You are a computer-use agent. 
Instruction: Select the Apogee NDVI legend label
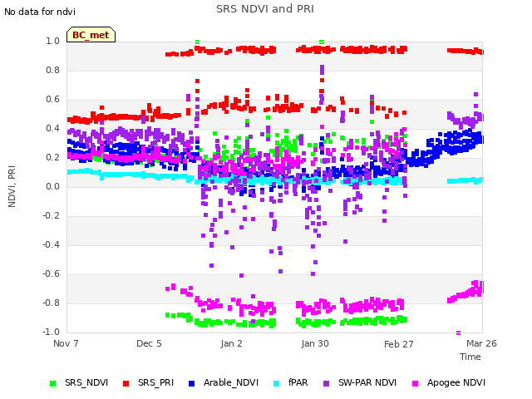(456, 382)
